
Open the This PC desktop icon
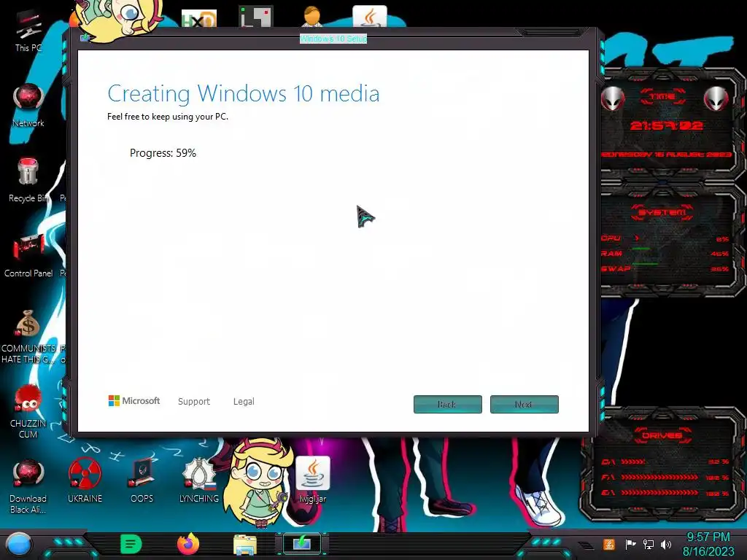(x=28, y=31)
